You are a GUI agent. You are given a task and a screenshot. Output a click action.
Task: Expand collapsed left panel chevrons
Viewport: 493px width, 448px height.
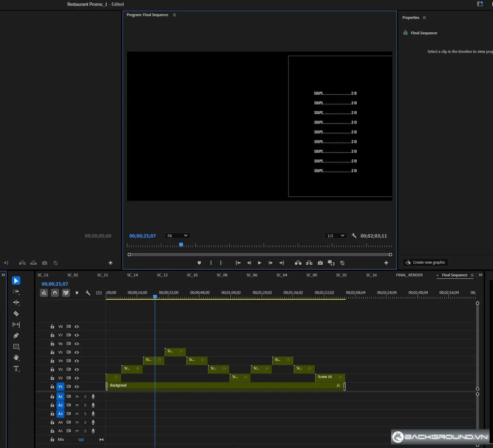point(3,275)
